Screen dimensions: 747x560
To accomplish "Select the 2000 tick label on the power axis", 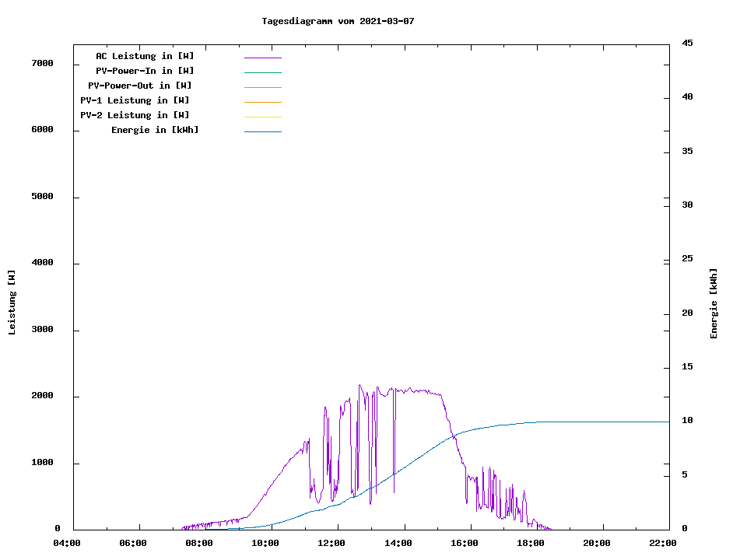I will pyautogui.click(x=42, y=396).
